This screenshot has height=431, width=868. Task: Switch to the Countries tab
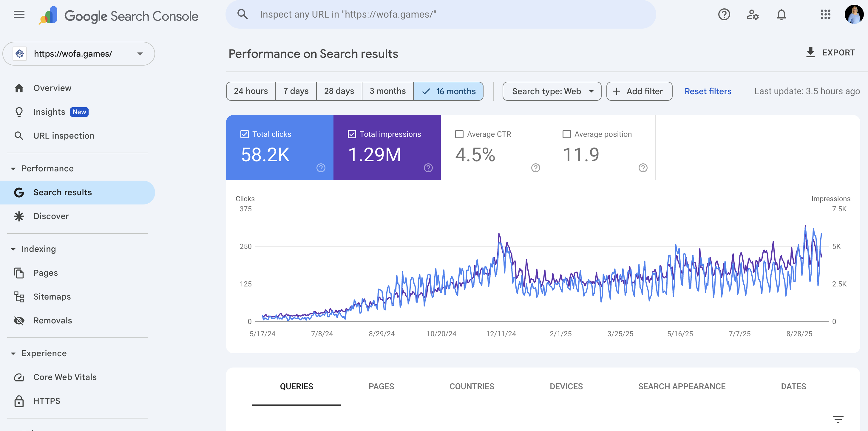click(x=472, y=386)
